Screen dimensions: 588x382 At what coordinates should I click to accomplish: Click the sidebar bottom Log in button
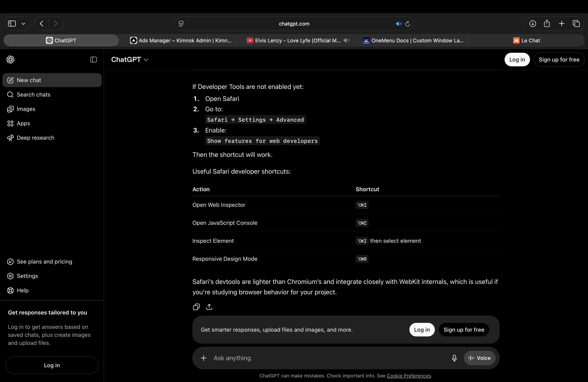click(52, 365)
